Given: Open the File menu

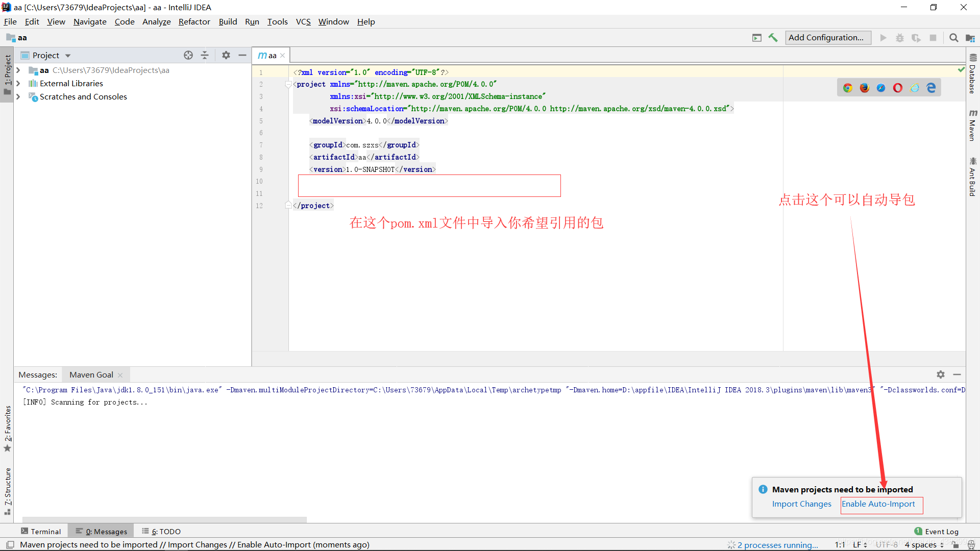Looking at the screenshot, I should 10,21.
